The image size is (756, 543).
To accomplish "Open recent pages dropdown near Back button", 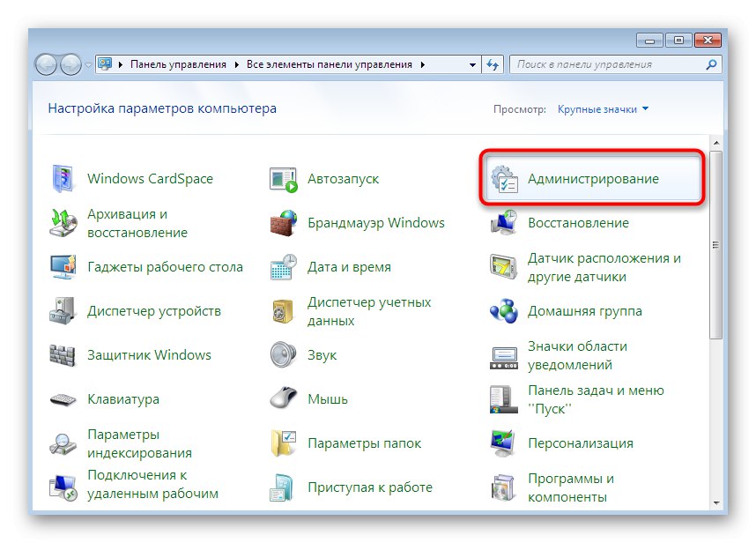I will click(x=88, y=64).
